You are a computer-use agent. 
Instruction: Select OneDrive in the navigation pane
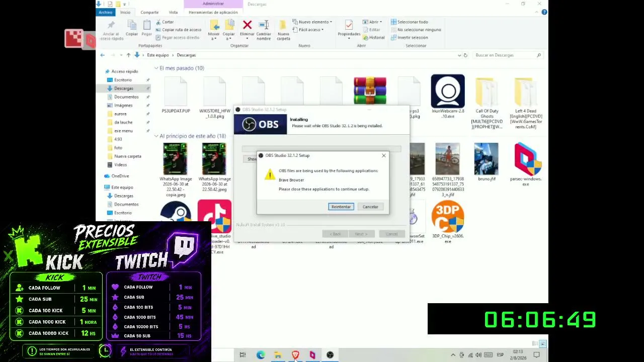click(120, 176)
